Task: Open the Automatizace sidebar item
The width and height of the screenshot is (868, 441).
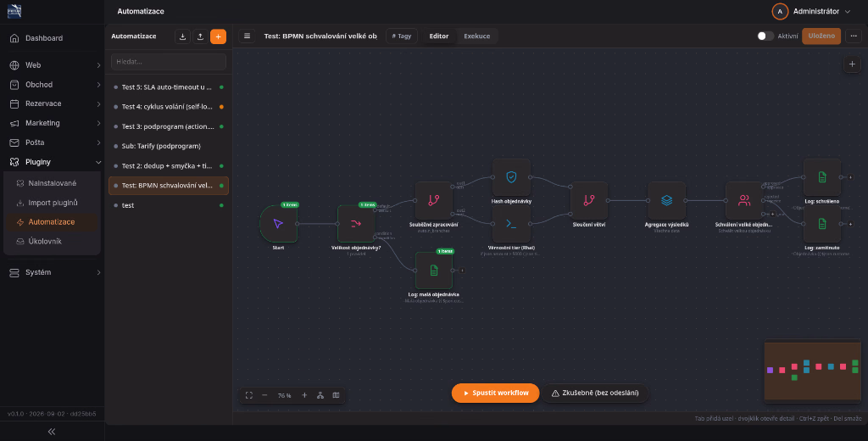Action: click(x=52, y=222)
